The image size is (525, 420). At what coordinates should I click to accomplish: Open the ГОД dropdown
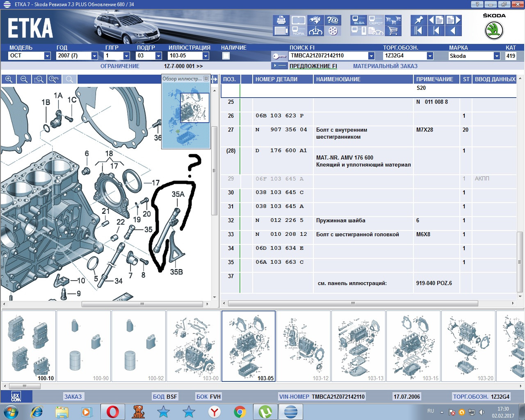[x=94, y=56]
